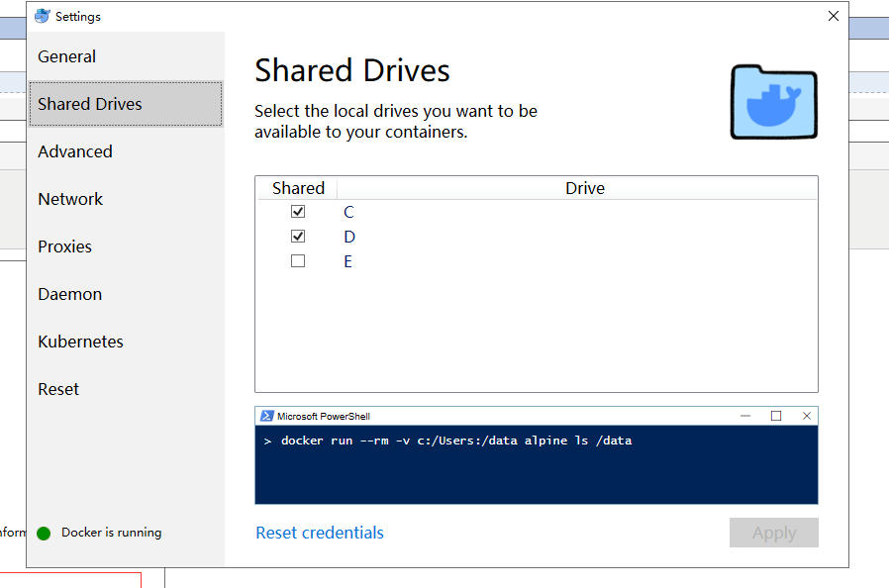Viewport: 889px width, 588px height.
Task: Open the Kubernetes settings tab
Action: (x=81, y=342)
